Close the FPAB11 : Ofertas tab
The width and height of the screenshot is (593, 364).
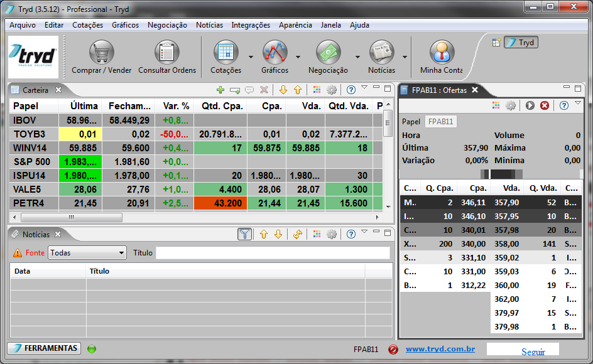475,90
